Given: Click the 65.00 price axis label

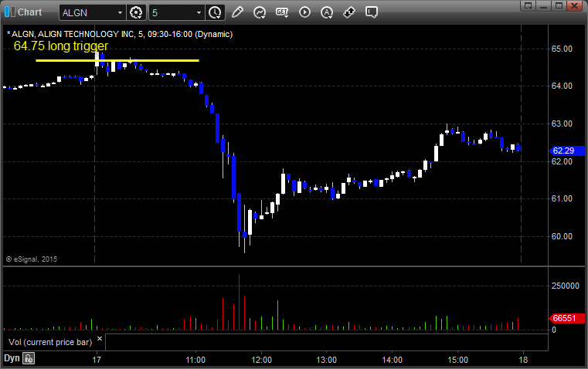Looking at the screenshot, I should [x=562, y=49].
